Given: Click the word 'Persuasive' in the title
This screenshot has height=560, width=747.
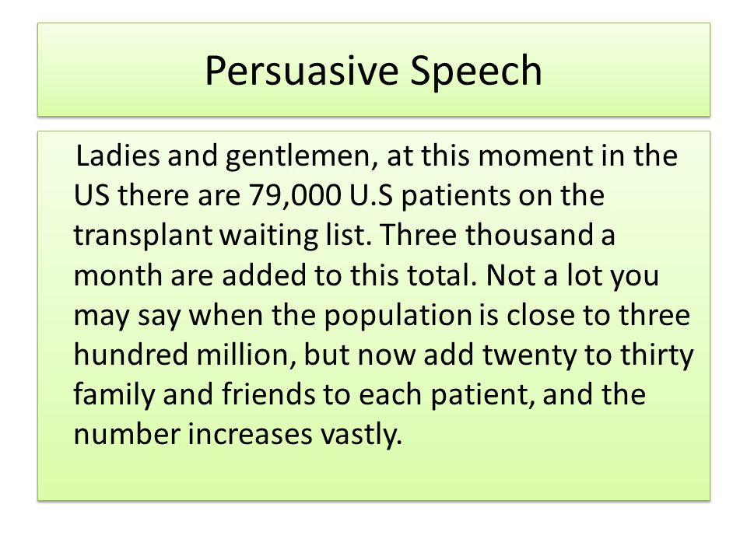Looking at the screenshot, I should [x=302, y=70].
